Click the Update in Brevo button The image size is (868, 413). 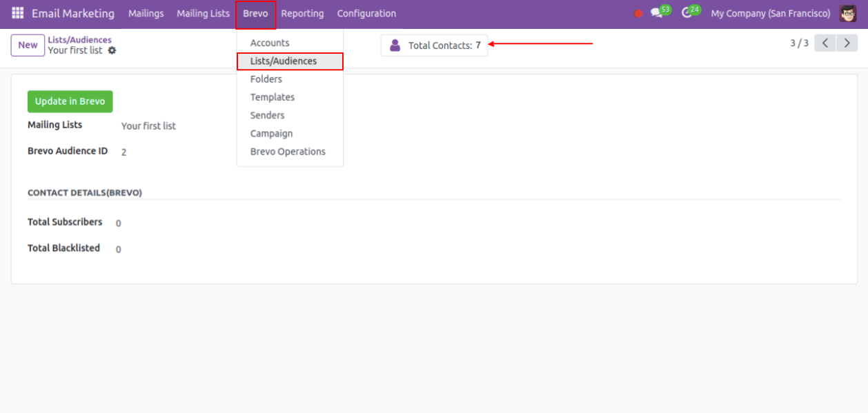(70, 101)
